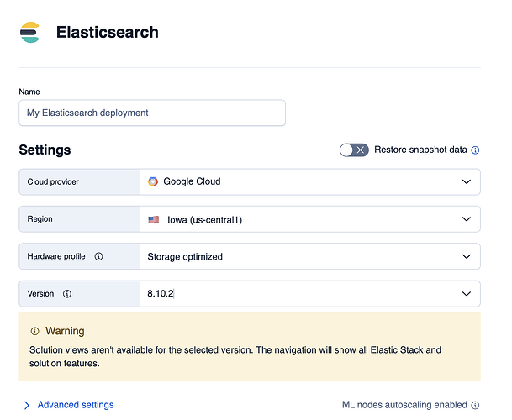
Task: Click the Version info icon
Action: click(67, 294)
